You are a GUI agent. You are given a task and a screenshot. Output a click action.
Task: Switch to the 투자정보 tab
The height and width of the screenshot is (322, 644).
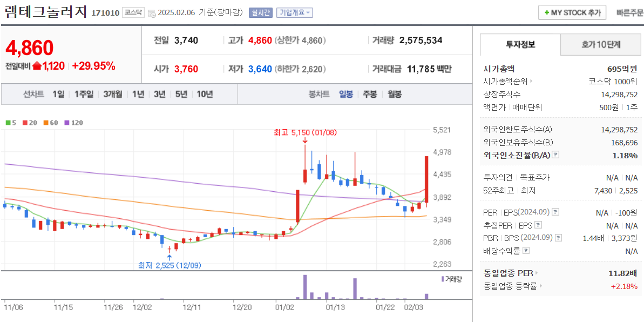click(520, 44)
